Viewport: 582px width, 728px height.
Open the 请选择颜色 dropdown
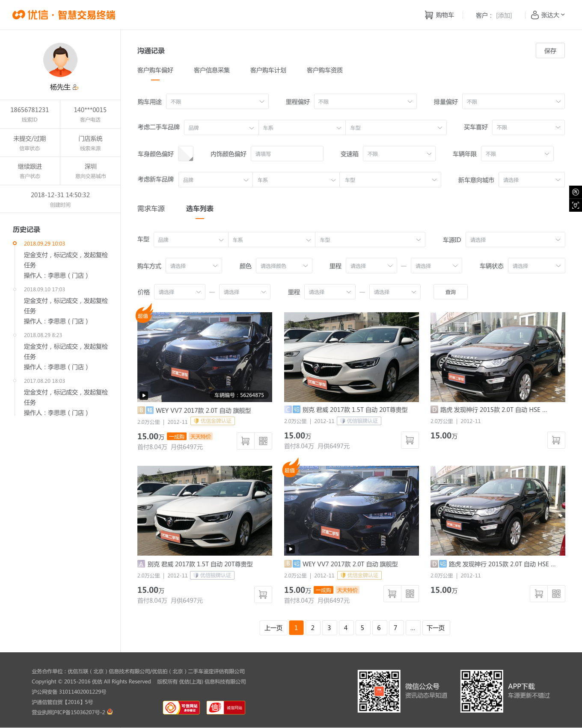coord(284,266)
